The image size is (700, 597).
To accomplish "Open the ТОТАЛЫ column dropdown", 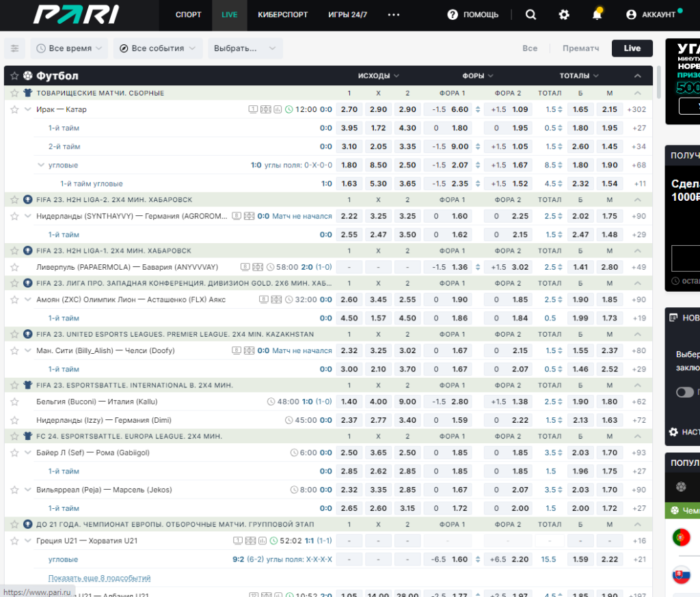I will pos(578,76).
